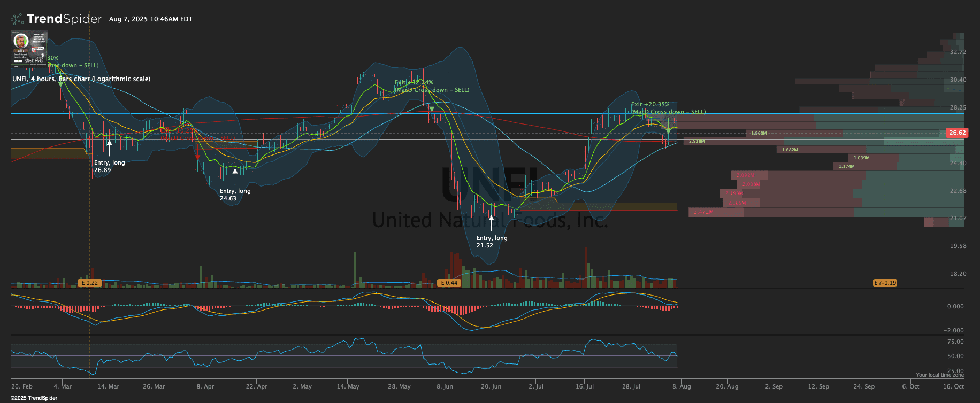Click the 'Exit +20.35%' label
Screen dimensions: 980x403
coord(650,105)
